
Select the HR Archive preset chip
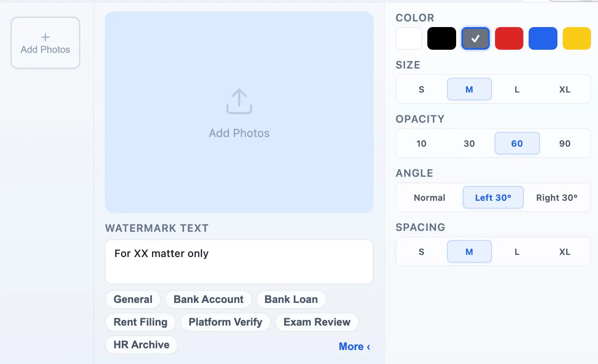[141, 345]
